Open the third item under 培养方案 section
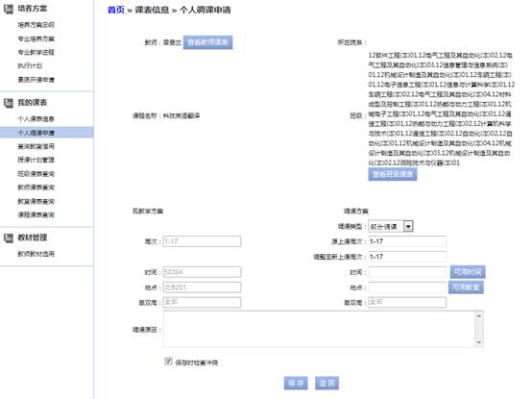The height and width of the screenshot is (399, 532). (x=36, y=52)
